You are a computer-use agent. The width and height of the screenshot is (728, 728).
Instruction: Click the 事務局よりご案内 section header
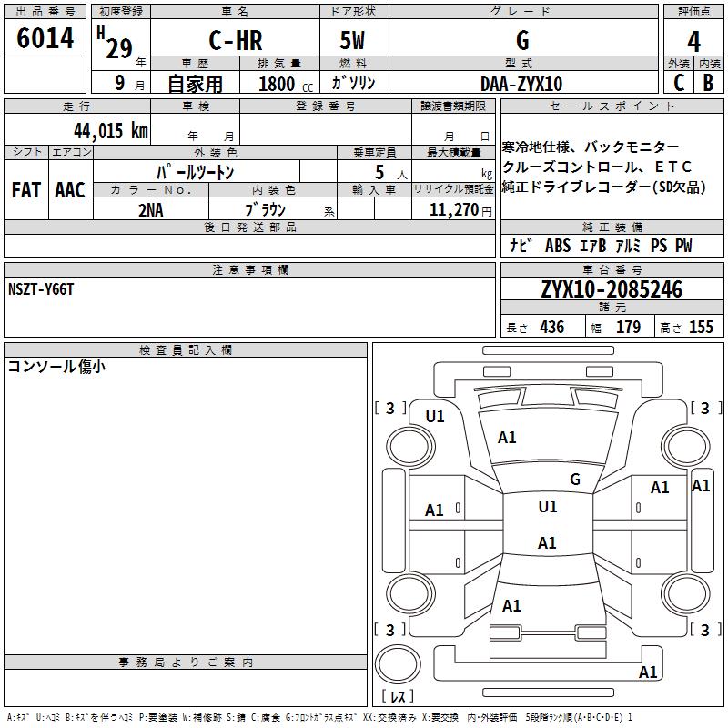pos(186,662)
